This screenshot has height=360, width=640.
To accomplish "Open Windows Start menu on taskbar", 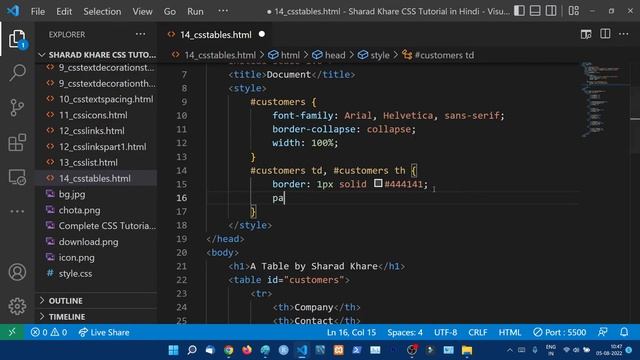I will [173, 350].
